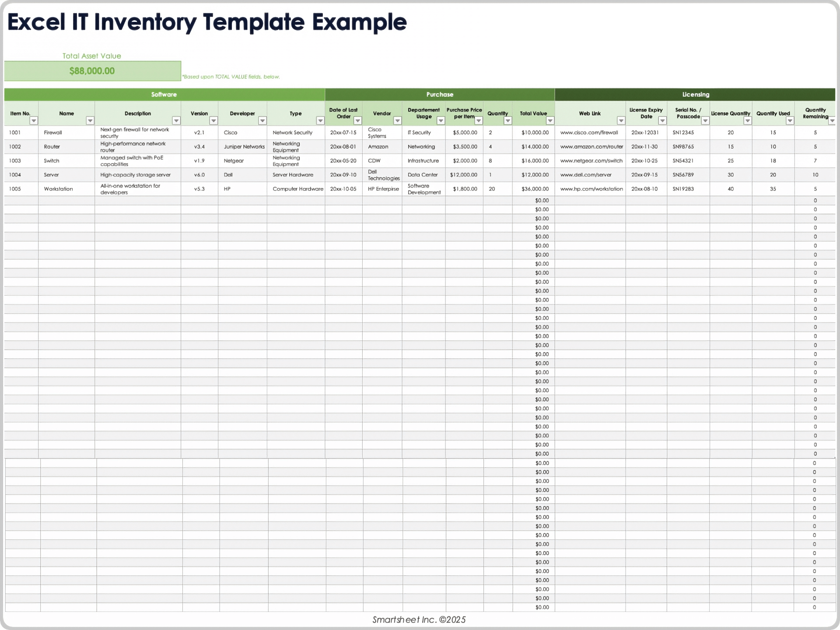
Task: Open the Web Link column filter
Action: coord(622,121)
